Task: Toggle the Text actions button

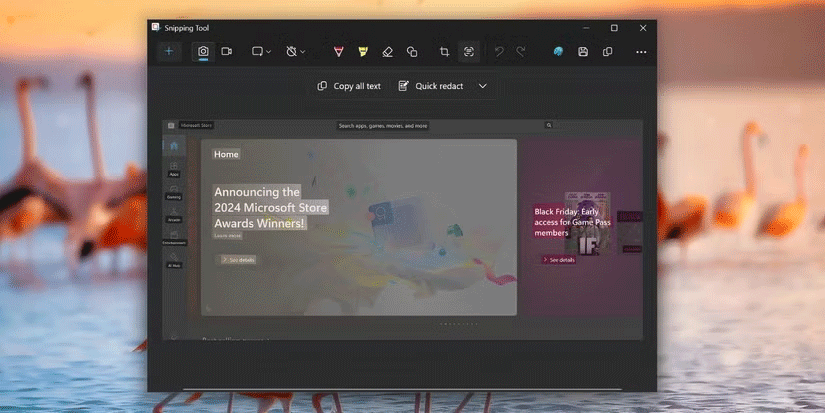Action: pyautogui.click(x=468, y=52)
